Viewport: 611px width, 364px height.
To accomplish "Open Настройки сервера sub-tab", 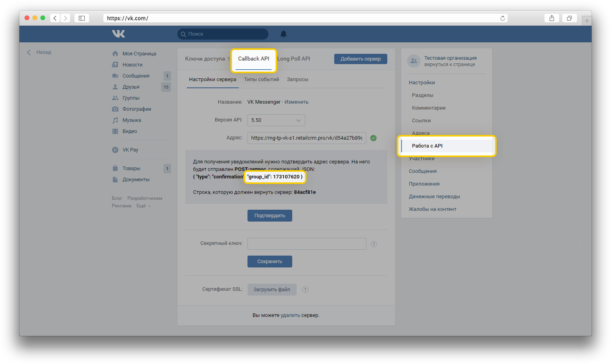I will (213, 80).
